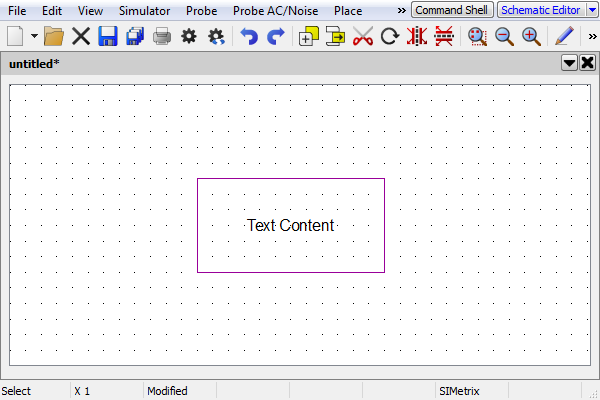600x400 pixels.
Task: Open the Simulator menu
Action: coord(144,10)
